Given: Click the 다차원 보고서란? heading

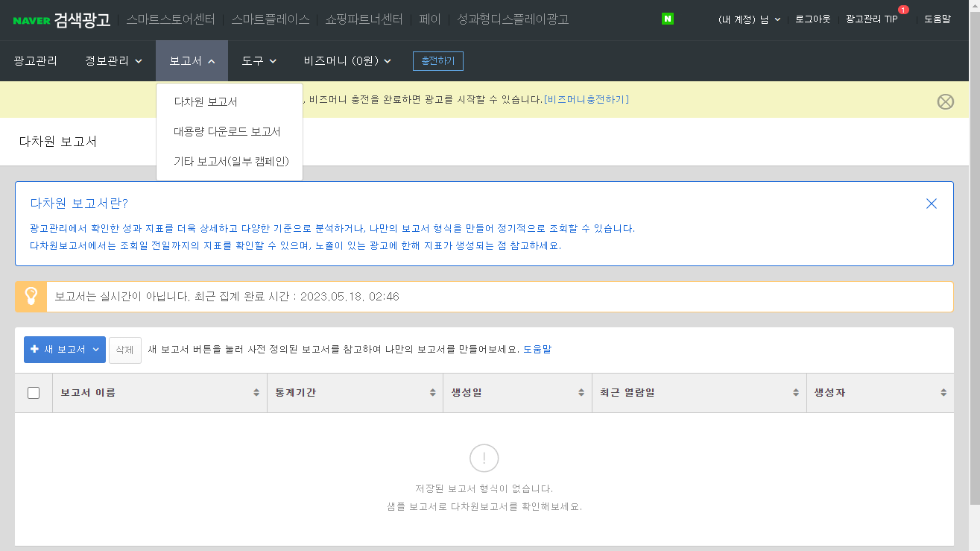Looking at the screenshot, I should point(79,204).
